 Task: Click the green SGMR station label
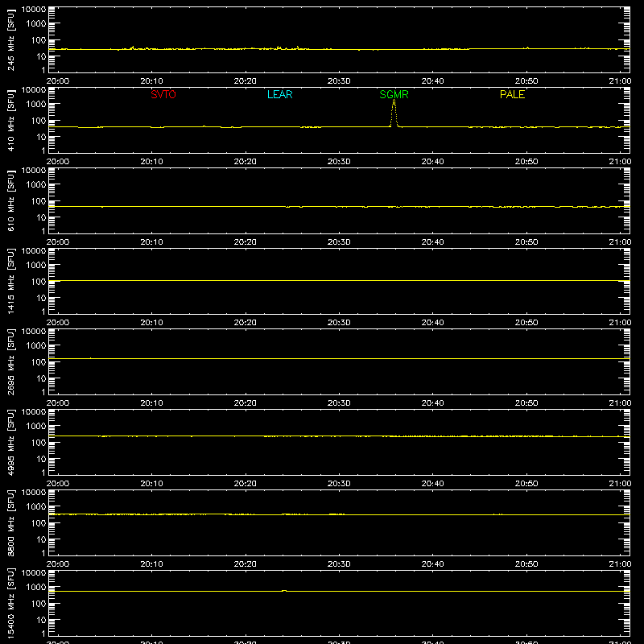coord(394,94)
